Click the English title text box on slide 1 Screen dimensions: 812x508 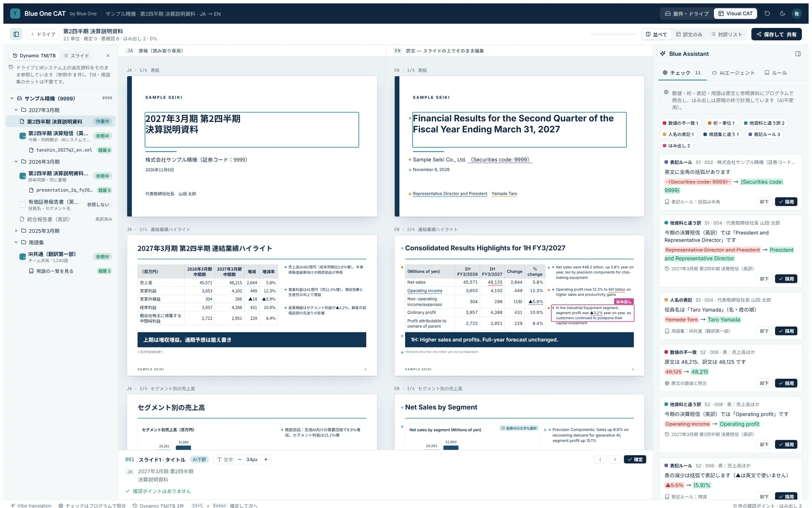(x=519, y=130)
